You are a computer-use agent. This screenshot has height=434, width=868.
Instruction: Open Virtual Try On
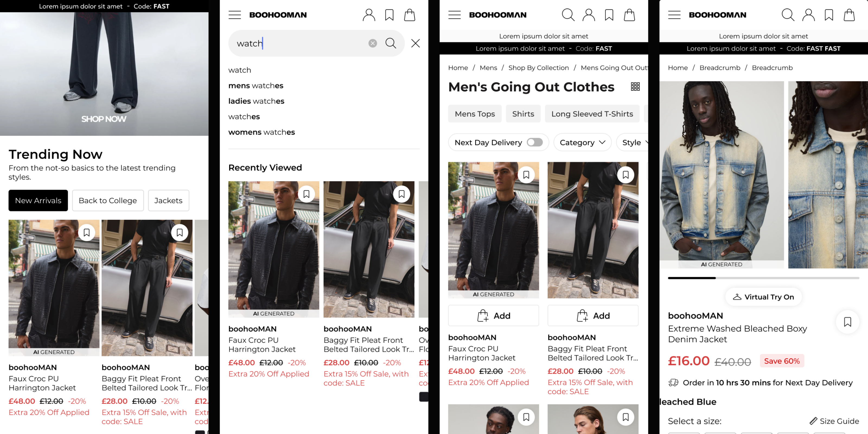[763, 297]
